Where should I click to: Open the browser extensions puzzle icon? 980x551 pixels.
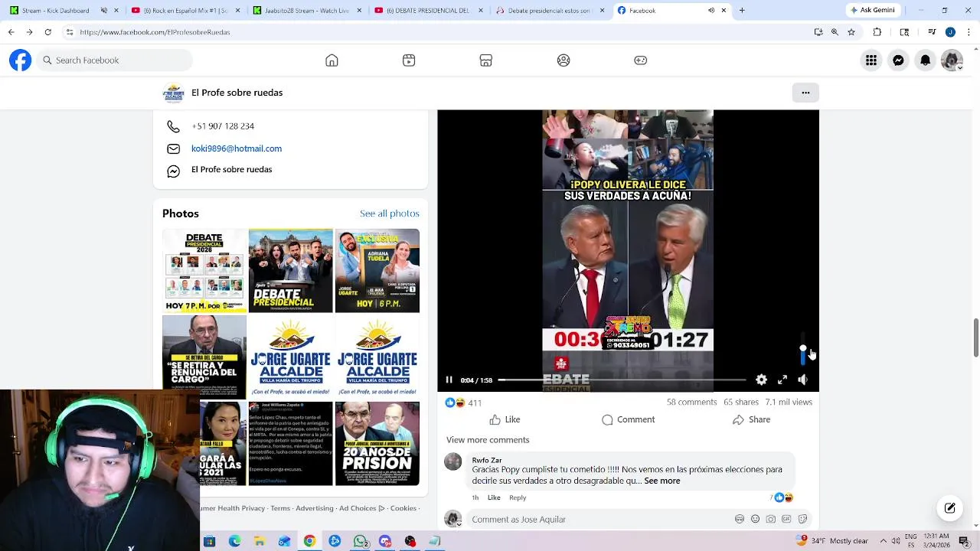pos(877,32)
